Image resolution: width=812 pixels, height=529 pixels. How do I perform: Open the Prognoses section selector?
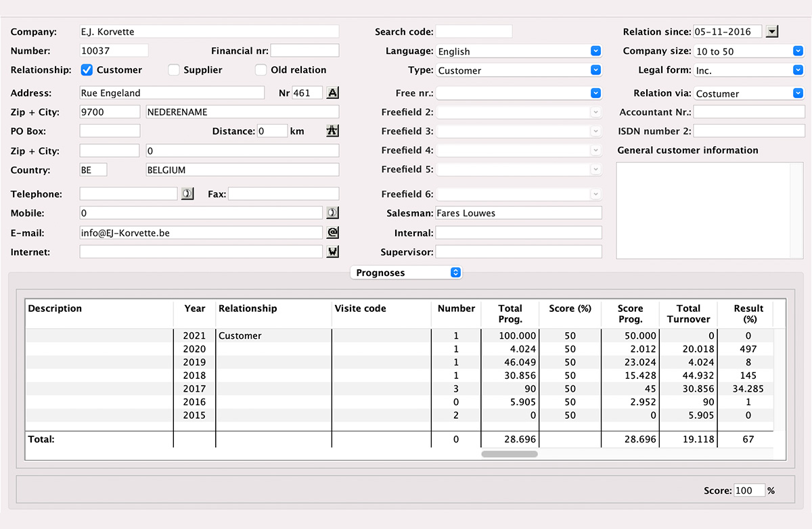(407, 273)
